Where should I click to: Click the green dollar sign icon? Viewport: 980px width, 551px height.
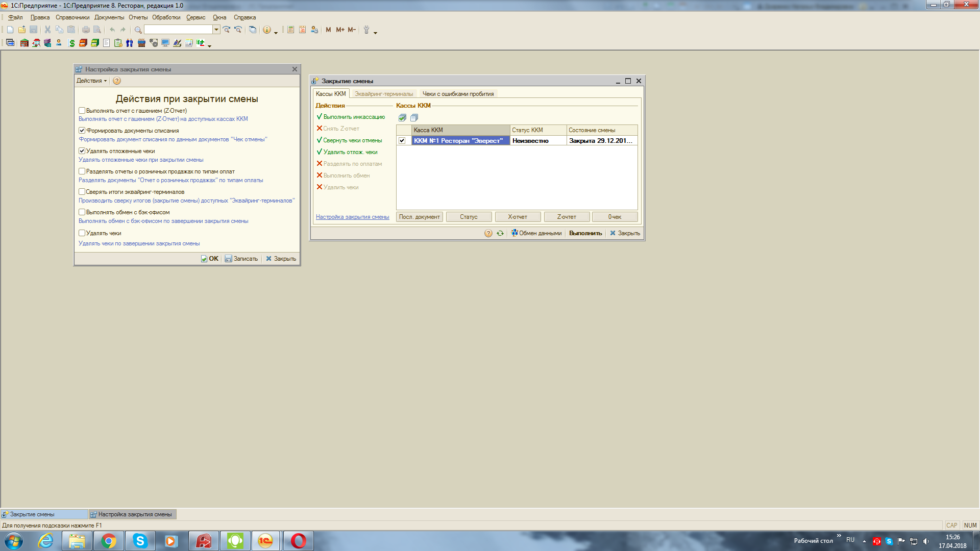coord(71,43)
